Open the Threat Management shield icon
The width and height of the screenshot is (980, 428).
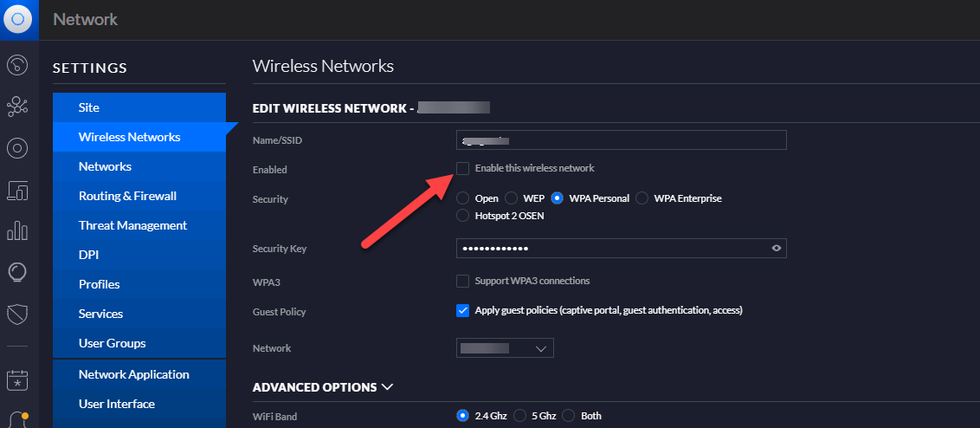click(18, 315)
